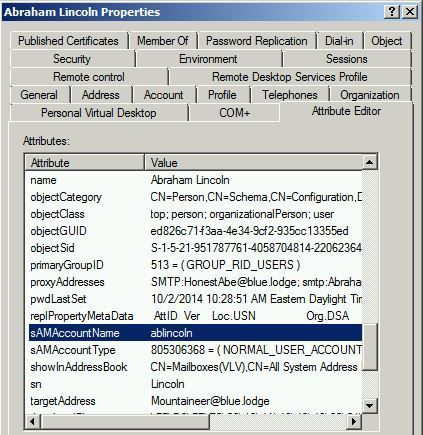Click the help question mark button

(392, 12)
